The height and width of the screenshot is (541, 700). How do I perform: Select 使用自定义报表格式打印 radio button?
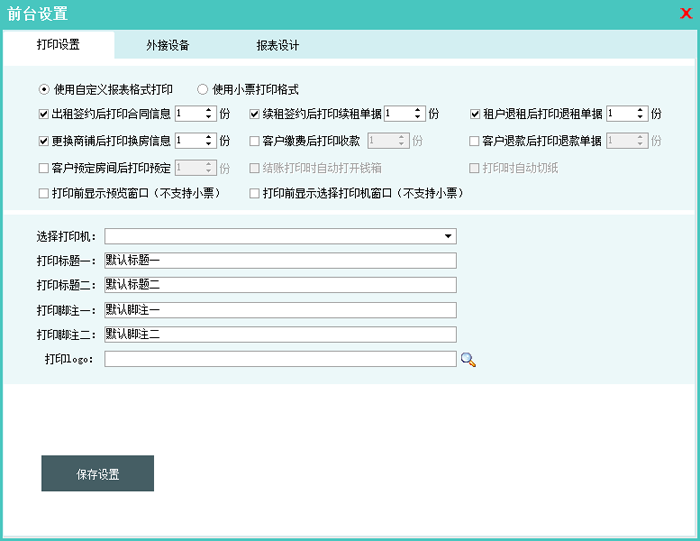pyautogui.click(x=44, y=89)
